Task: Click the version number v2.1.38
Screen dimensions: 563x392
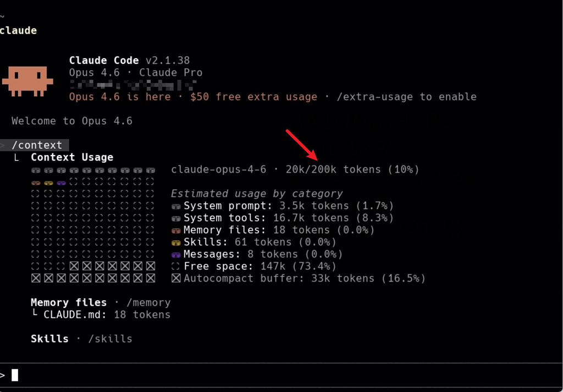Action: pyautogui.click(x=168, y=60)
